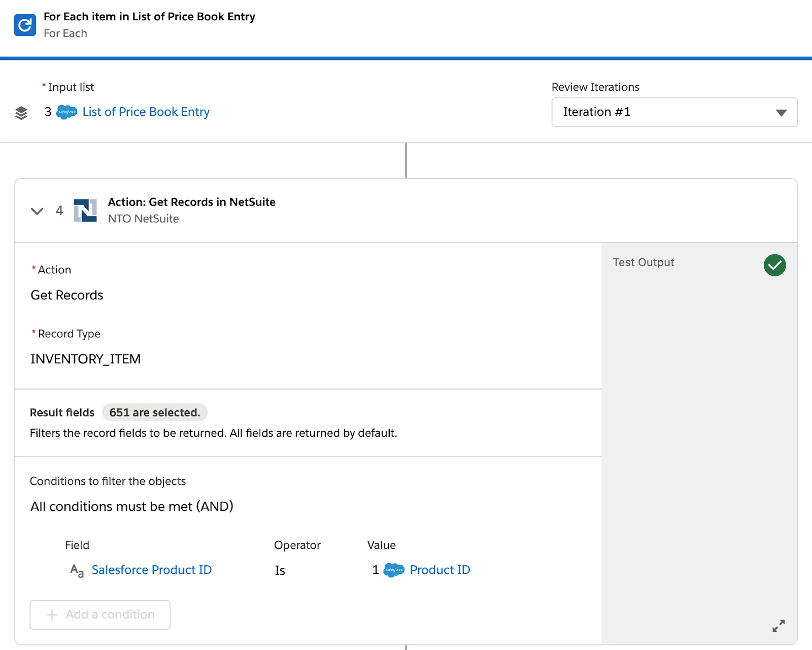
Task: Click the Test Output panel header
Action: coord(643,263)
